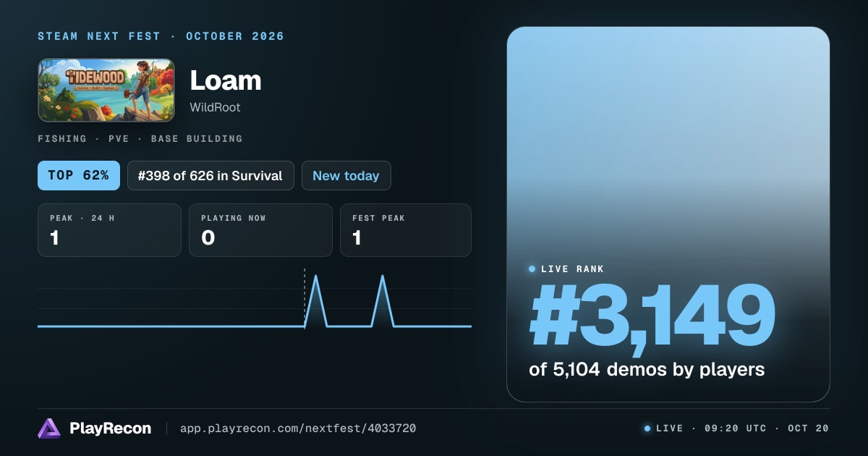Screen dimensions: 868x456
Task: Click the TOP 62% badge
Action: click(x=79, y=175)
